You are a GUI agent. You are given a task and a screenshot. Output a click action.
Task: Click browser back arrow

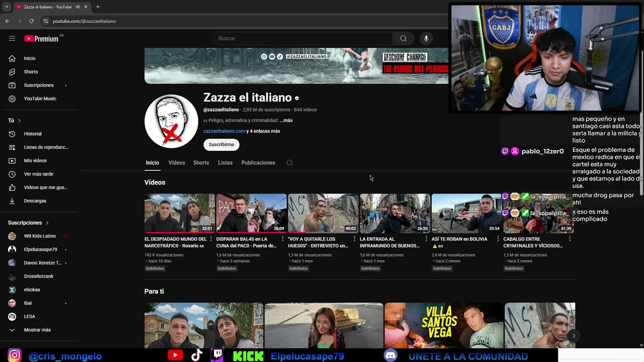pos(7,21)
